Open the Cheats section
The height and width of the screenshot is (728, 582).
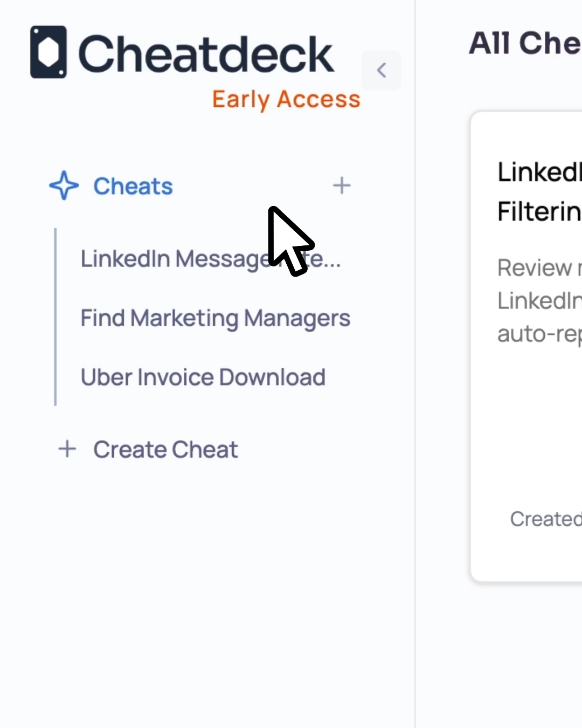(133, 187)
